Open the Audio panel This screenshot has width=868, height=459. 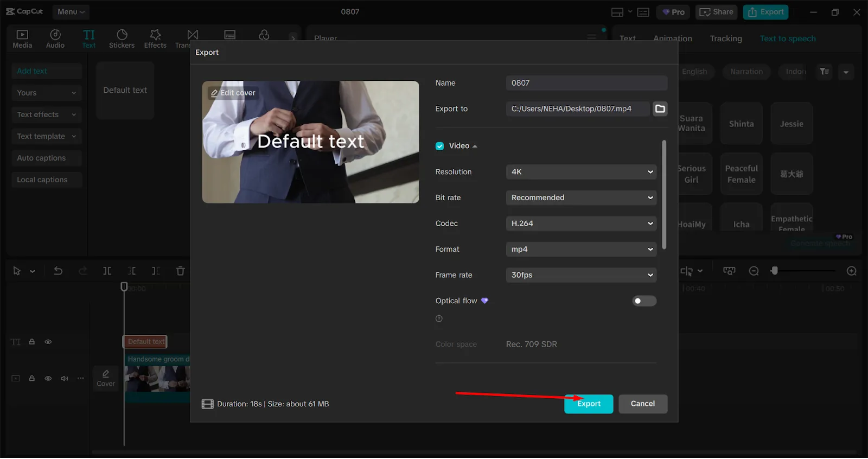click(55, 39)
